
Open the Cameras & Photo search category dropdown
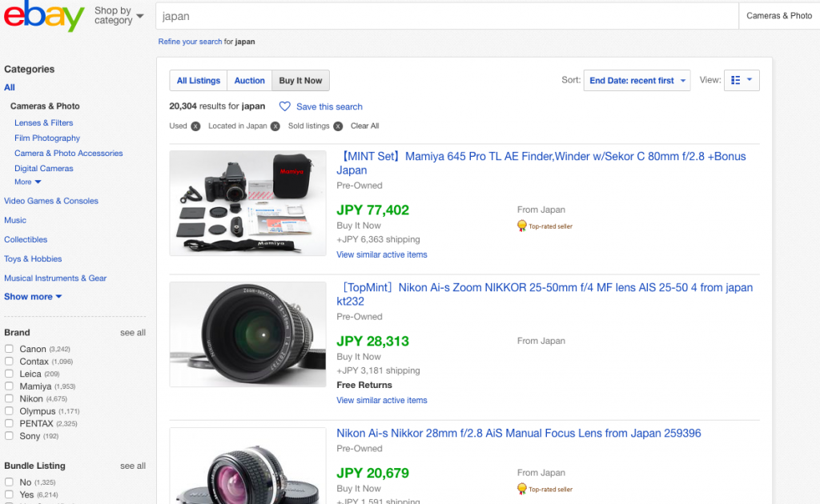779,16
